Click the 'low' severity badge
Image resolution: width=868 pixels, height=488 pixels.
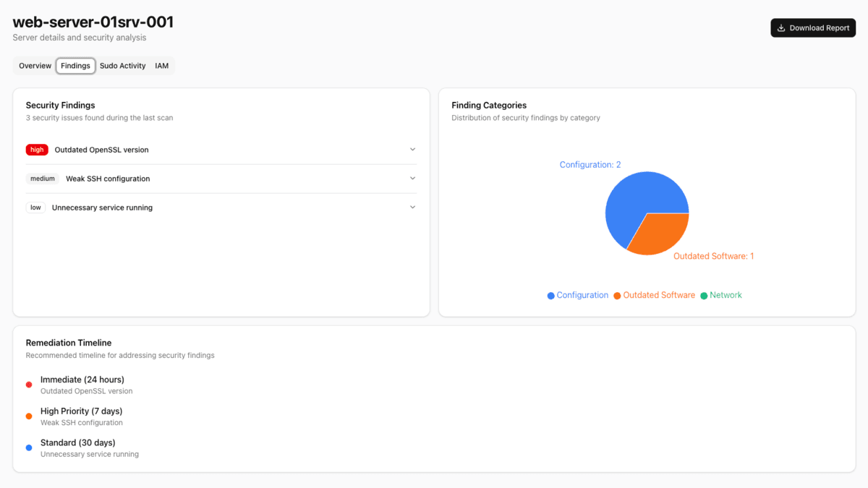click(35, 207)
